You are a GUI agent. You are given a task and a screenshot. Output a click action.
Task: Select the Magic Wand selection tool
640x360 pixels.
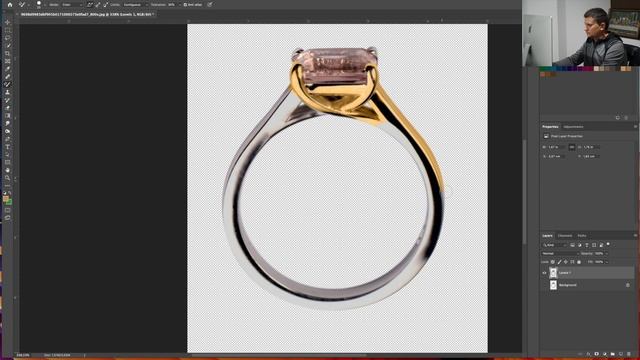coord(7,45)
